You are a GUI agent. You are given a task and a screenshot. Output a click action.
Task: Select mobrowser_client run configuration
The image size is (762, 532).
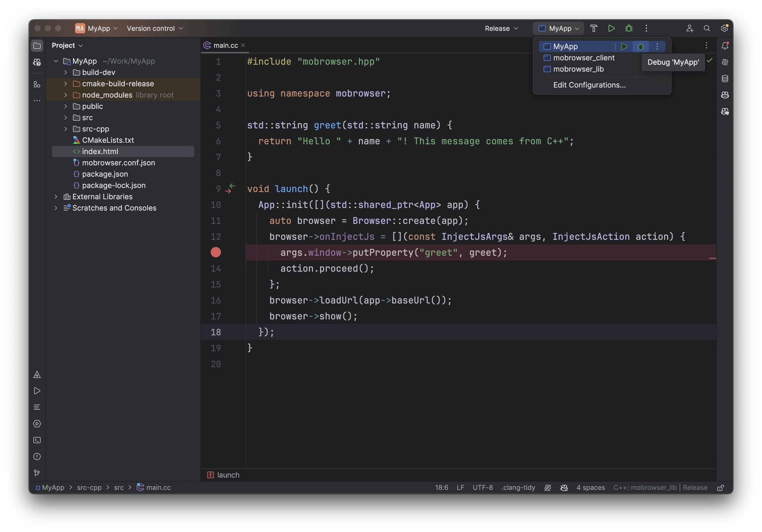pos(584,58)
